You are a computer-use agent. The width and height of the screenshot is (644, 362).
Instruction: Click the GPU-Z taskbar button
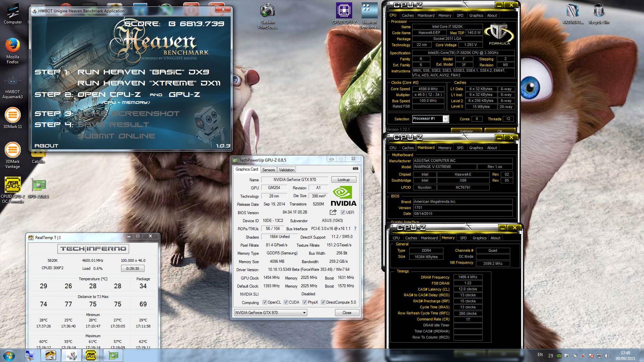113,355
